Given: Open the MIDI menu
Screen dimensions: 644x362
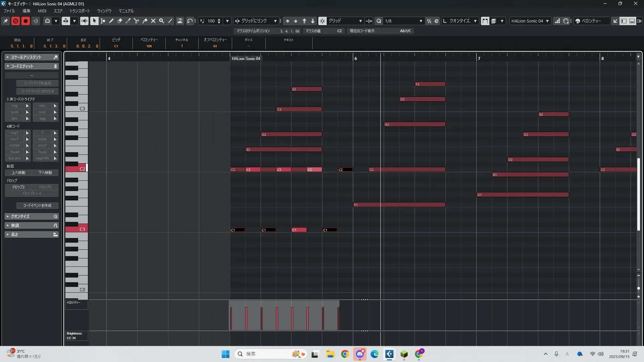Looking at the screenshot, I should [42, 11].
